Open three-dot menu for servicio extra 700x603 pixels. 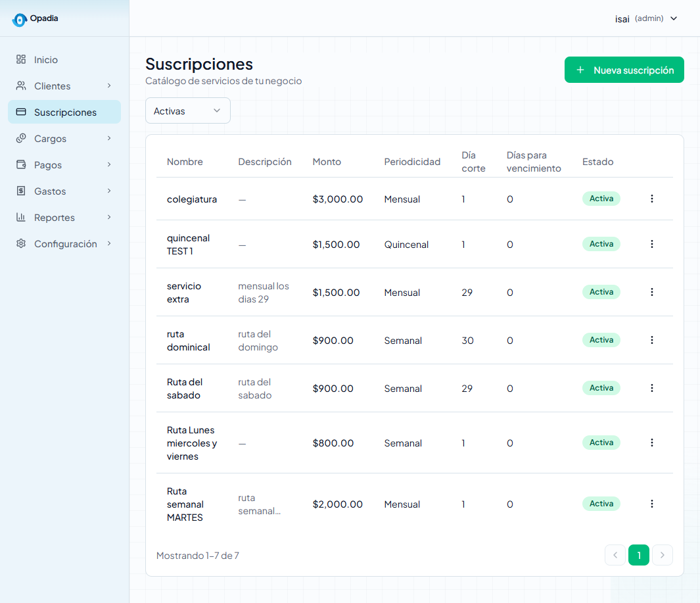(x=652, y=292)
